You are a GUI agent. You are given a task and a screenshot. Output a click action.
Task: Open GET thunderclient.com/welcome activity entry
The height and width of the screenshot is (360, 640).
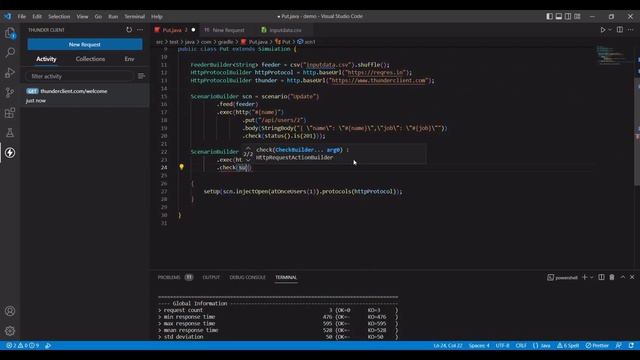pyautogui.click(x=85, y=95)
